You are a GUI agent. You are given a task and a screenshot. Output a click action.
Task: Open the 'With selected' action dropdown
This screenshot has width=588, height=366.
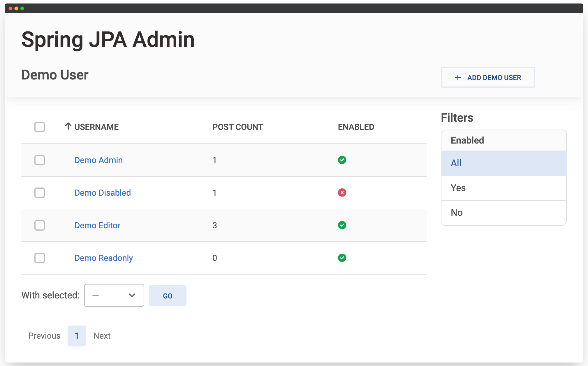114,295
